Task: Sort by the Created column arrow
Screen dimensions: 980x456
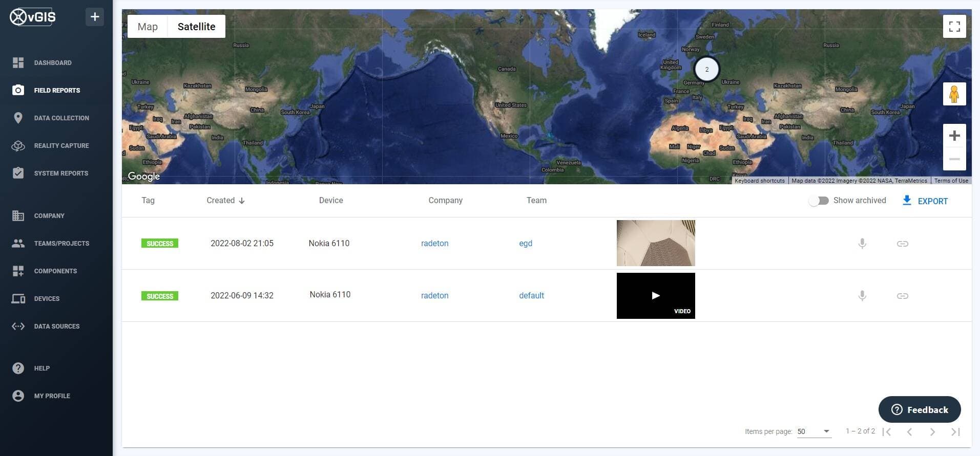Action: [242, 201]
